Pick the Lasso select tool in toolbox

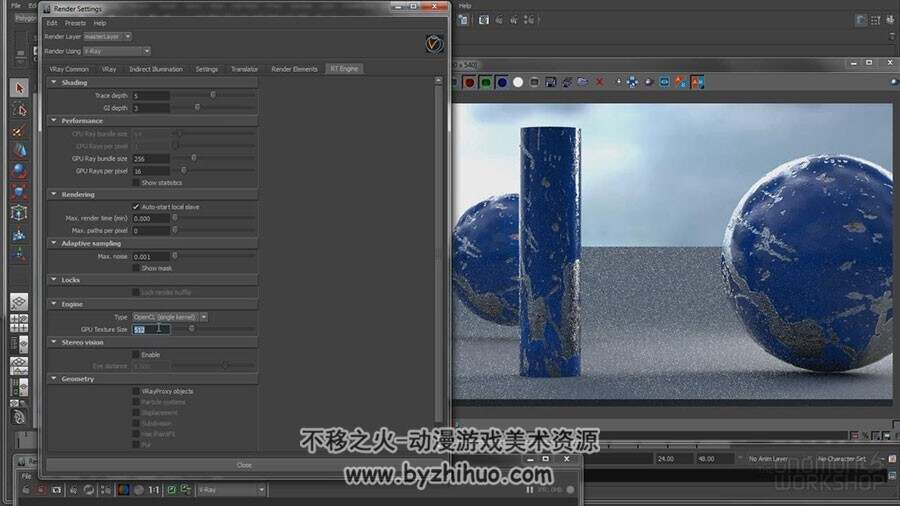tap(19, 110)
